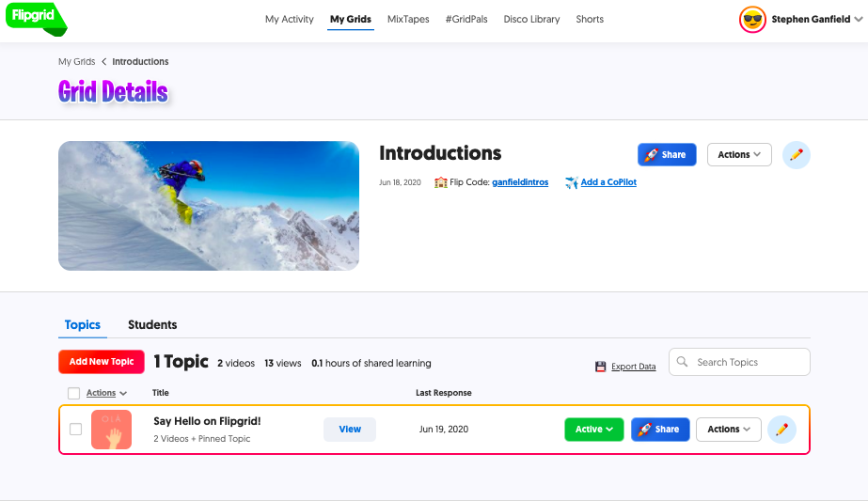
Task: Click the pencil edit icon for Introductions grid
Action: [x=796, y=155]
